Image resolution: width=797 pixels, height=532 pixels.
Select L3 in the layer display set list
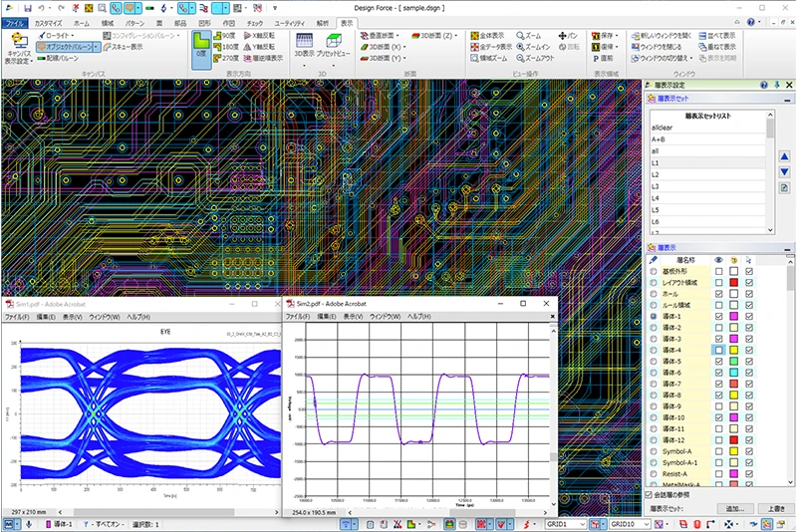pyautogui.click(x=707, y=186)
